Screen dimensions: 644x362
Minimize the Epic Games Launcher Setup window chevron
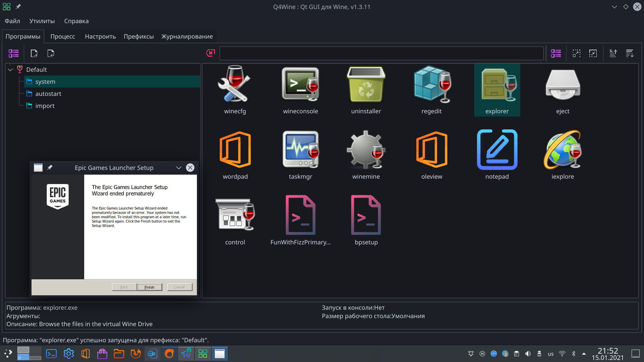click(x=179, y=168)
